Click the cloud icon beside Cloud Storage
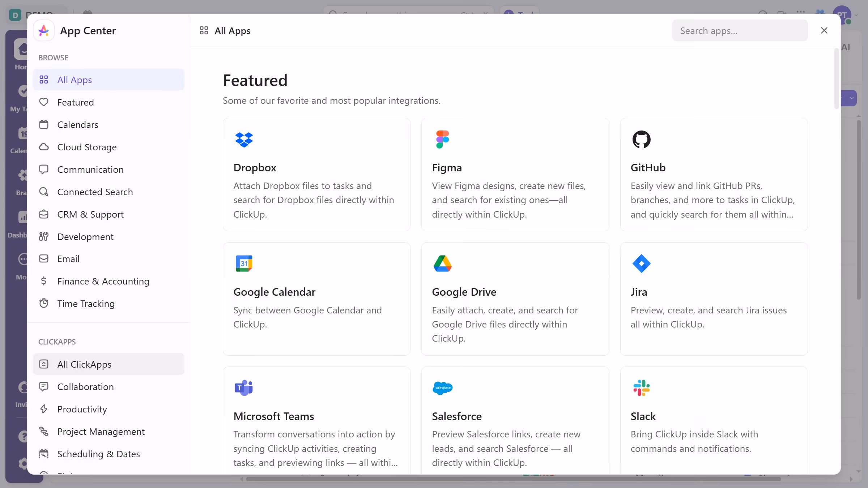868x488 pixels. [44, 147]
